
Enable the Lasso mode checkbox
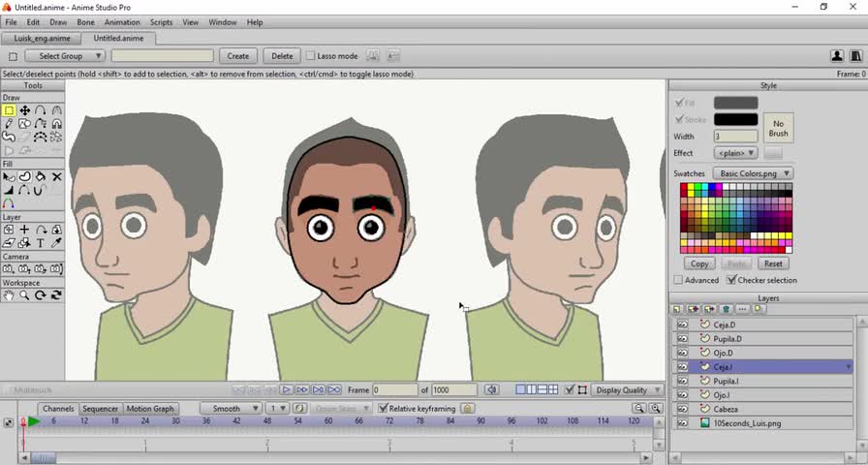click(x=310, y=56)
